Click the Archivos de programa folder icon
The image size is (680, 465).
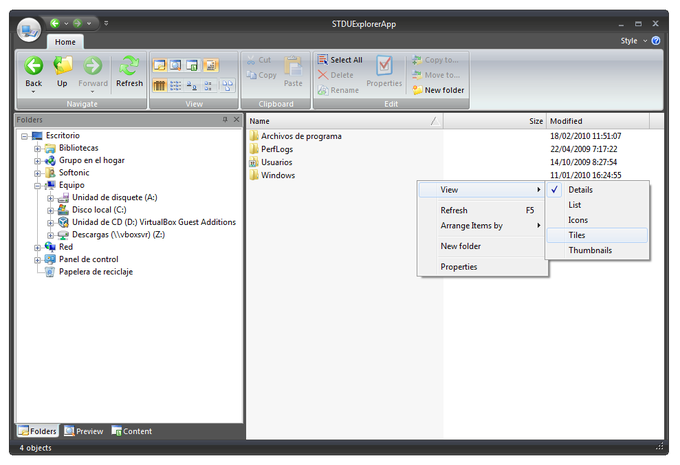(254, 136)
